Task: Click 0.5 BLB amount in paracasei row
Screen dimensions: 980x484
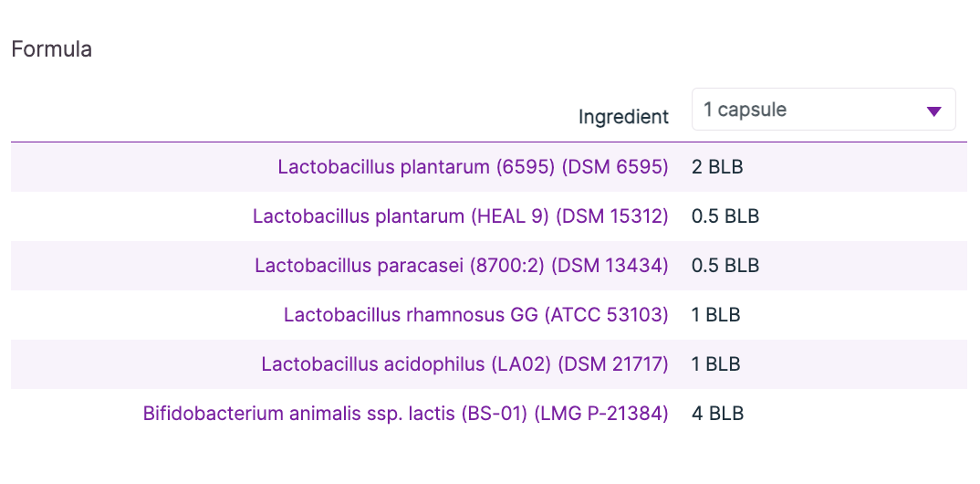Action: click(x=725, y=266)
